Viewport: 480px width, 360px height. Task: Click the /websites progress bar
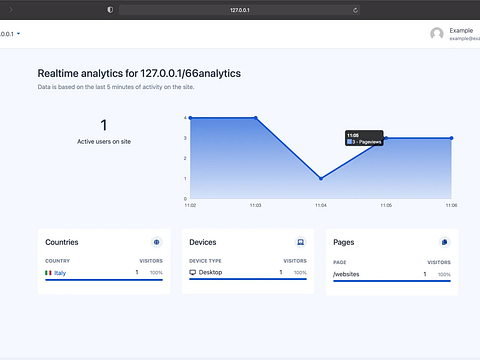(392, 281)
